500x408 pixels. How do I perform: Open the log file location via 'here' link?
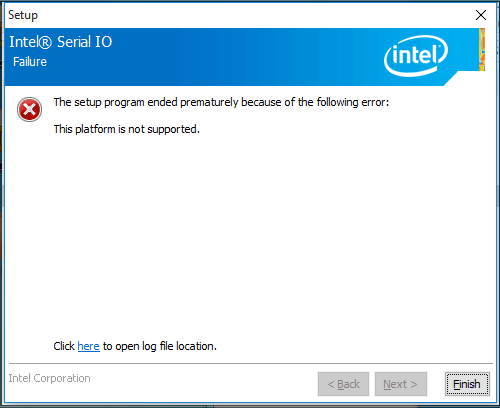click(x=88, y=346)
